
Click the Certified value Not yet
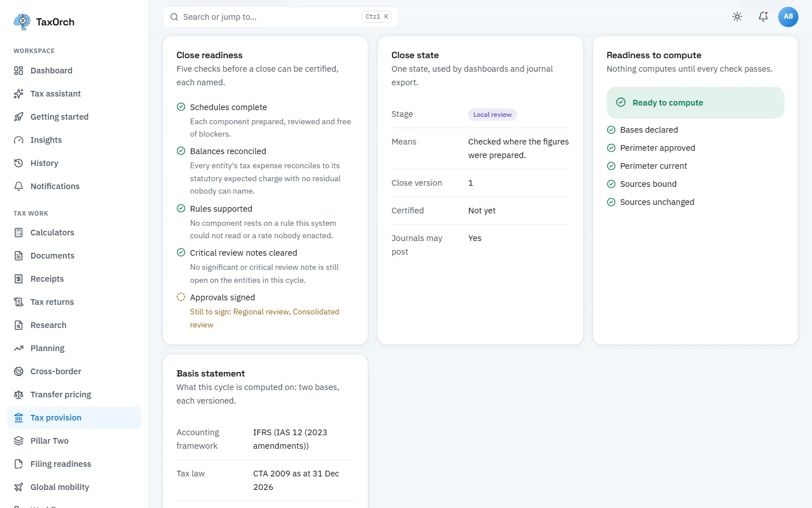482,211
